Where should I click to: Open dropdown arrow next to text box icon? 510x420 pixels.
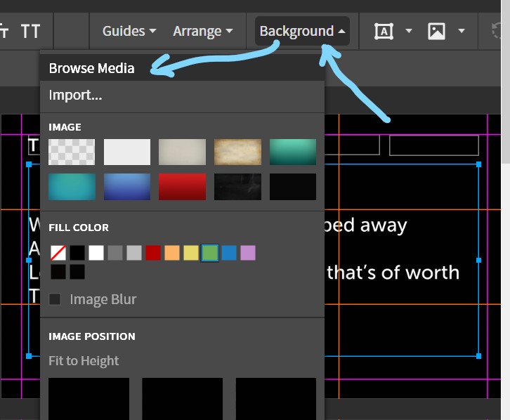409,31
